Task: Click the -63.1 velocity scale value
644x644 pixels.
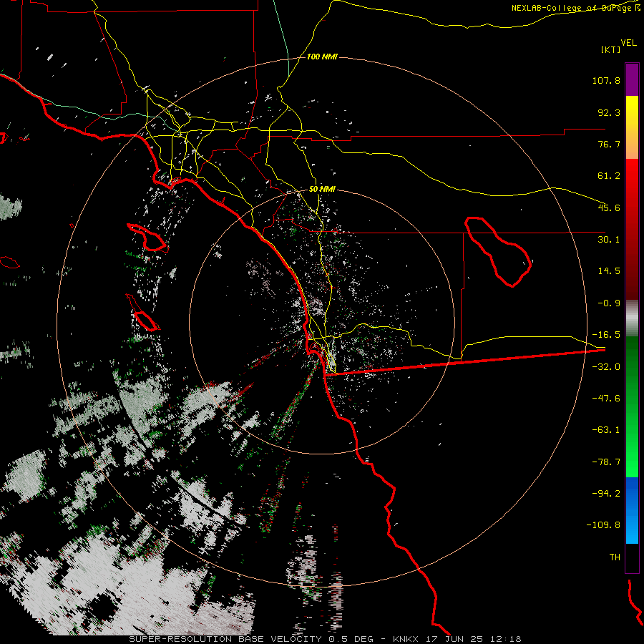Action: pyautogui.click(x=606, y=430)
